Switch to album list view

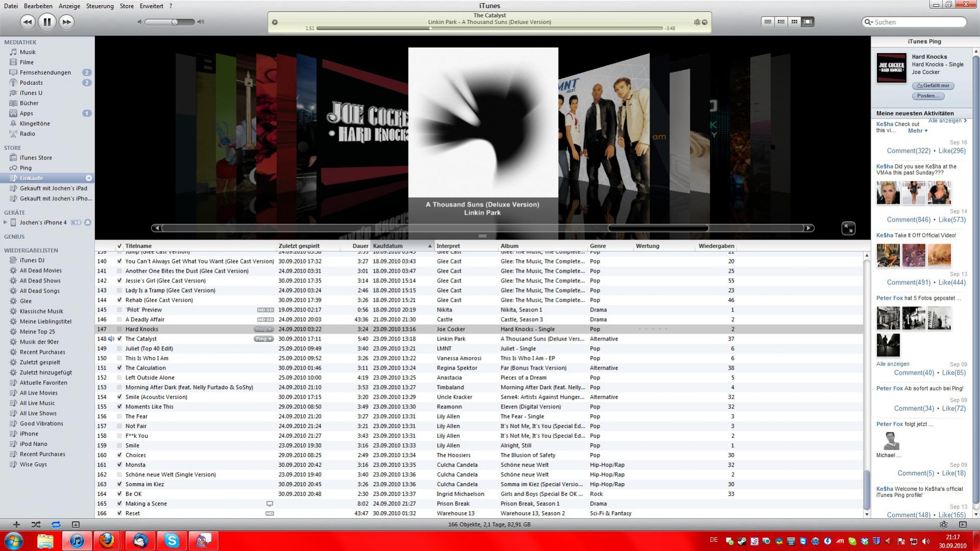pos(781,22)
